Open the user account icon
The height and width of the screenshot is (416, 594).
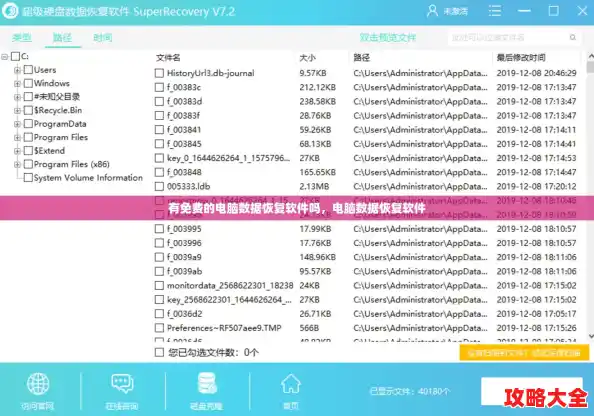point(432,11)
